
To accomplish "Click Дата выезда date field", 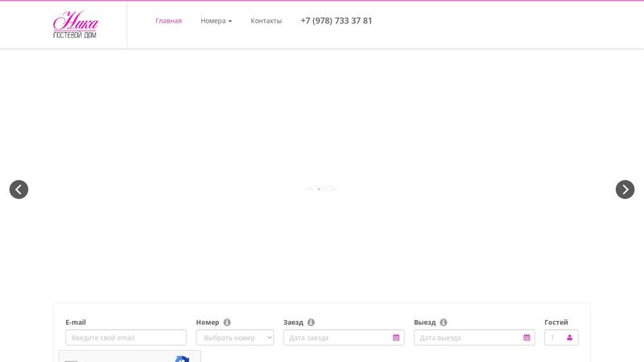I will tap(474, 338).
